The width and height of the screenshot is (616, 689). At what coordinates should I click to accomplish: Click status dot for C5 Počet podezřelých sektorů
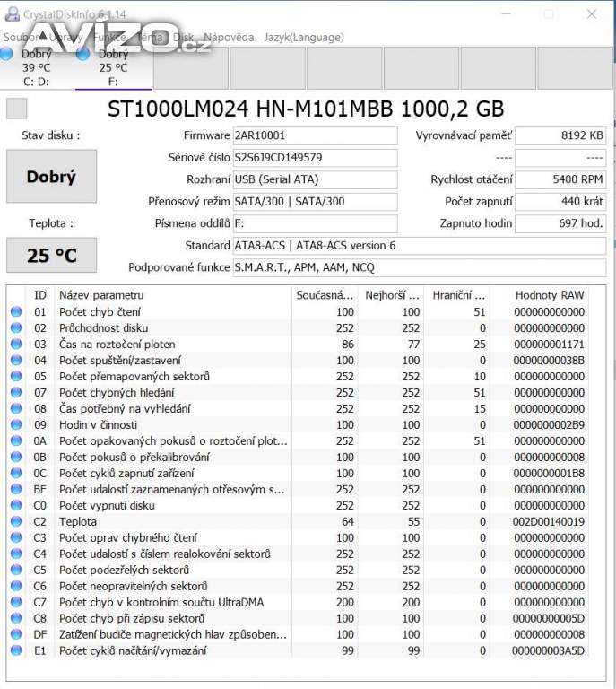click(x=16, y=570)
